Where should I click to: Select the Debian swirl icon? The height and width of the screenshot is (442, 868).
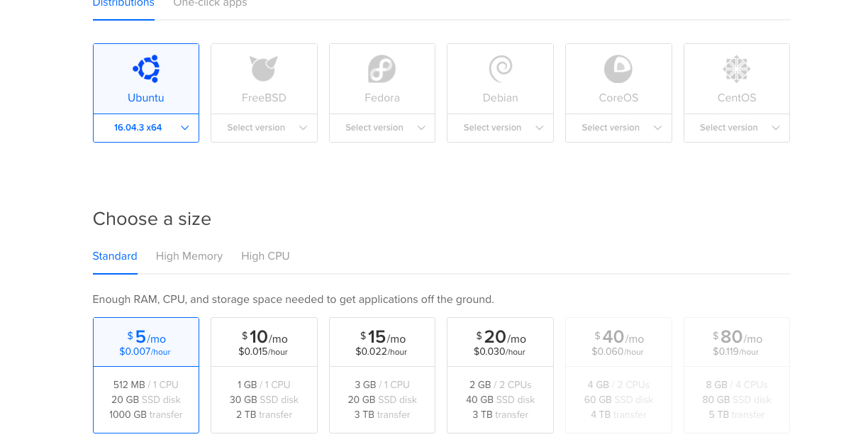point(501,69)
